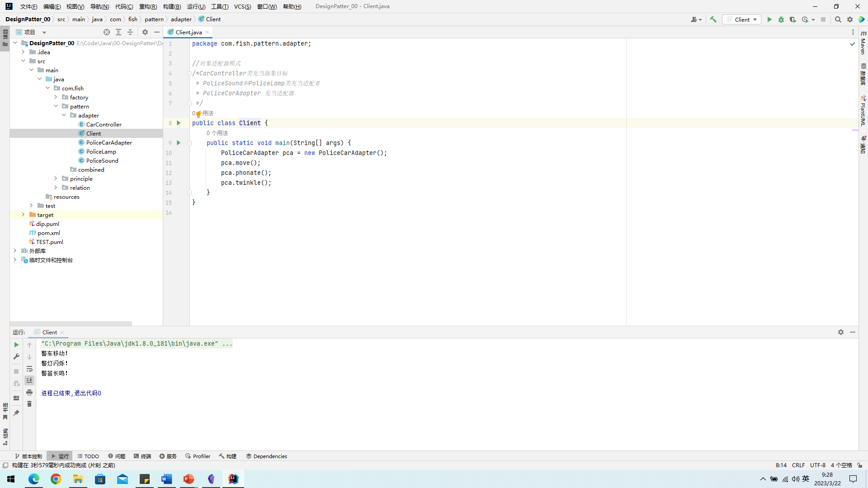Toggle soft-wrap in console output
This screenshot has width=868, height=488.
point(29,369)
